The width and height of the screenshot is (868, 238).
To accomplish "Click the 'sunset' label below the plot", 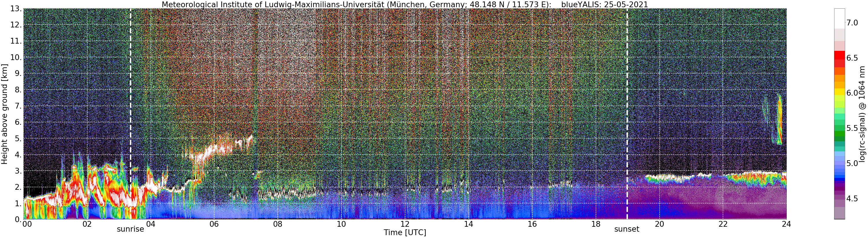I will click(x=627, y=229).
